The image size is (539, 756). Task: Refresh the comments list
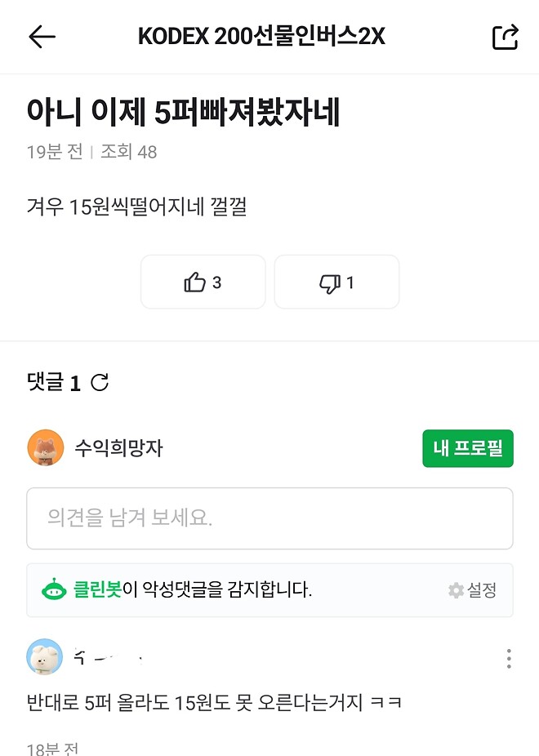coord(99,382)
